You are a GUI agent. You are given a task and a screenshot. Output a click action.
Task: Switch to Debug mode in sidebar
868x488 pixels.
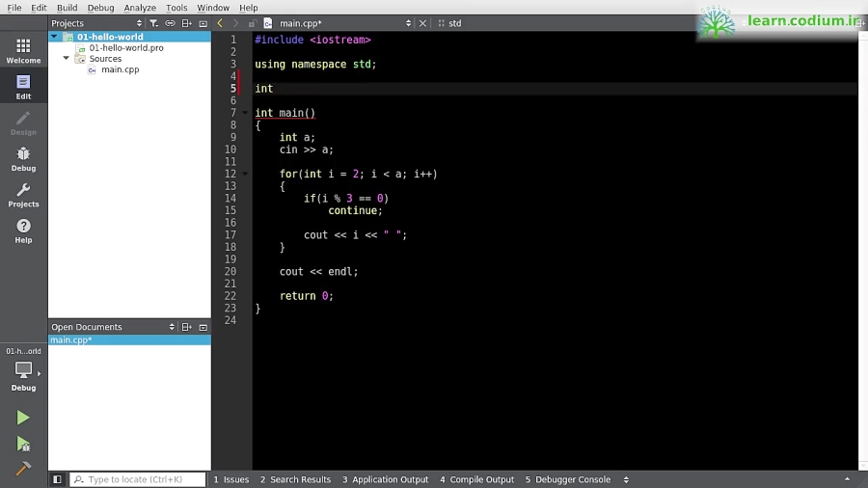tap(23, 158)
